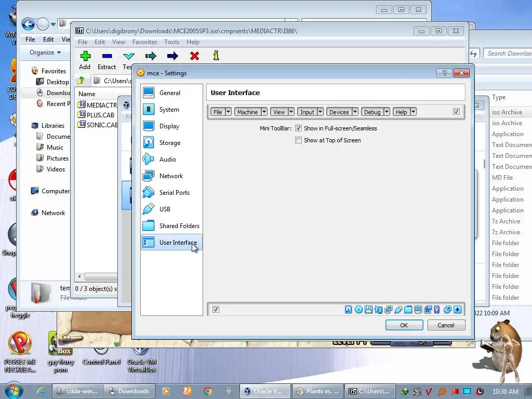
Task: Select SONIC.CAB file in 7-Zip list
Action: pyautogui.click(x=98, y=125)
